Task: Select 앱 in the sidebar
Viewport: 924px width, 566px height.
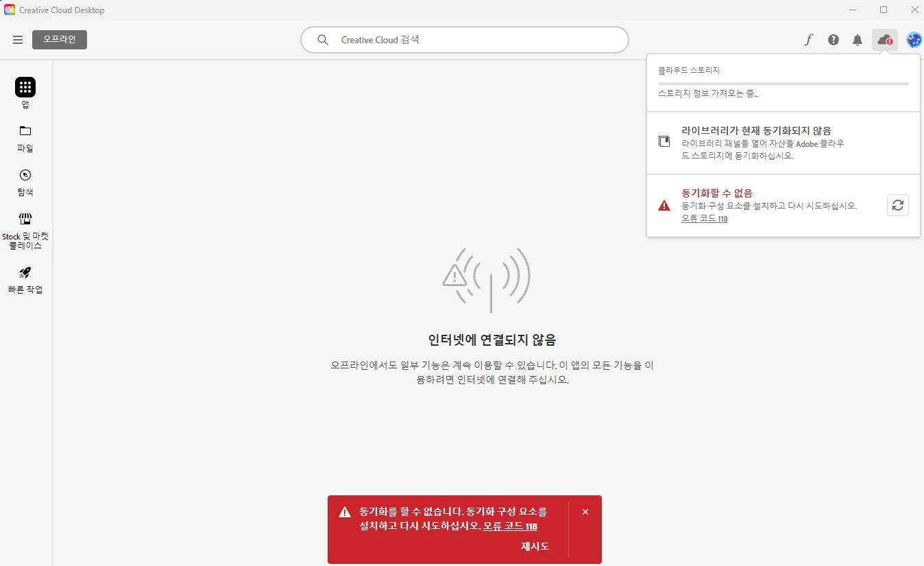Action: click(25, 93)
